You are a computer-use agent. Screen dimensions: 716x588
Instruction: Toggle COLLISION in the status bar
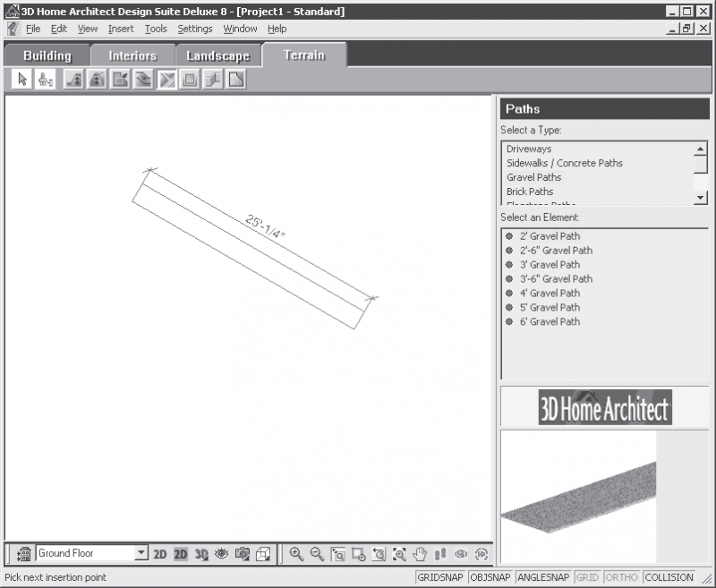(669, 577)
